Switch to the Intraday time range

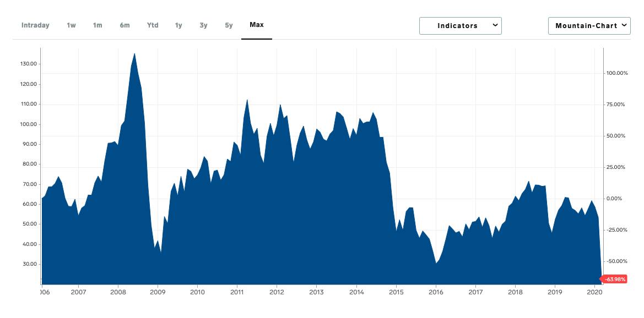click(x=35, y=25)
